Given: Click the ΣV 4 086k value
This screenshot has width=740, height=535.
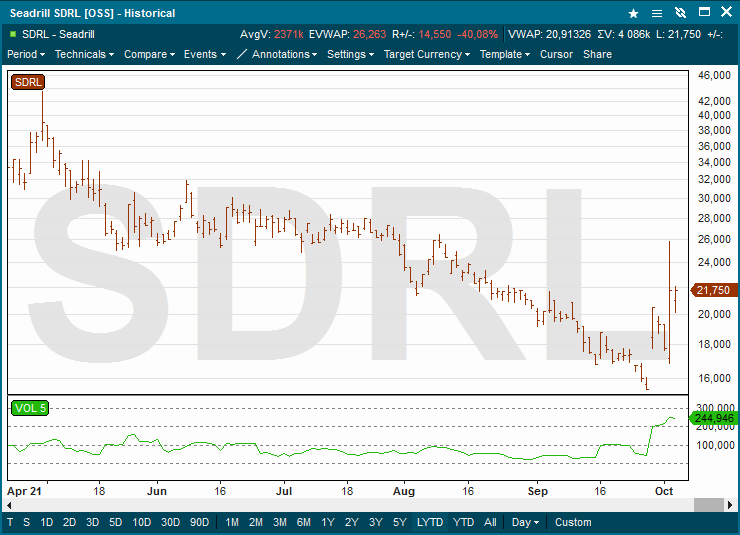Looking at the screenshot, I should point(634,34).
